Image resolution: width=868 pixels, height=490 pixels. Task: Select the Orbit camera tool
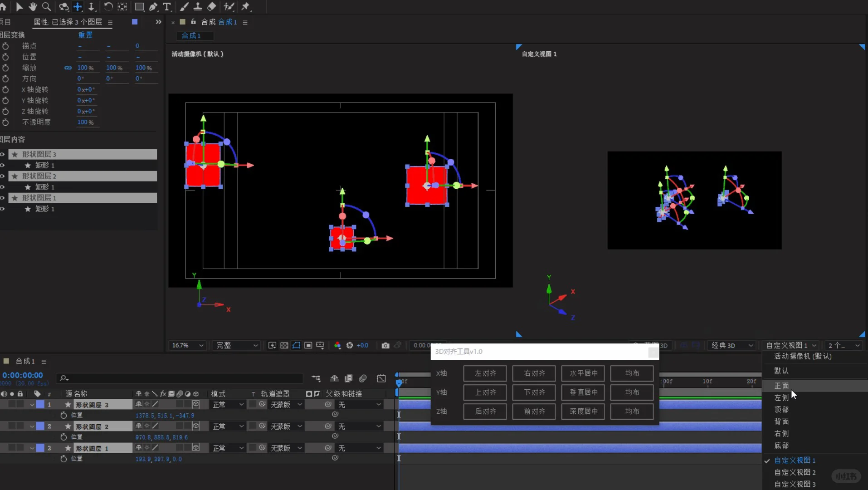(x=63, y=6)
